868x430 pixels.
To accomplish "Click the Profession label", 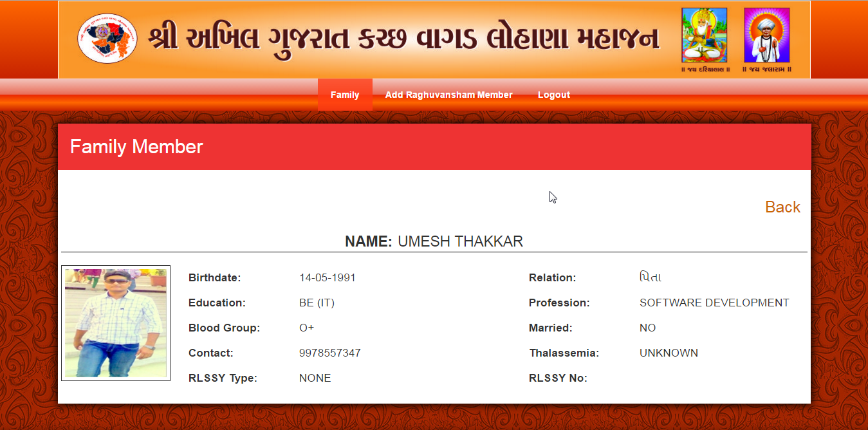I will pos(559,303).
